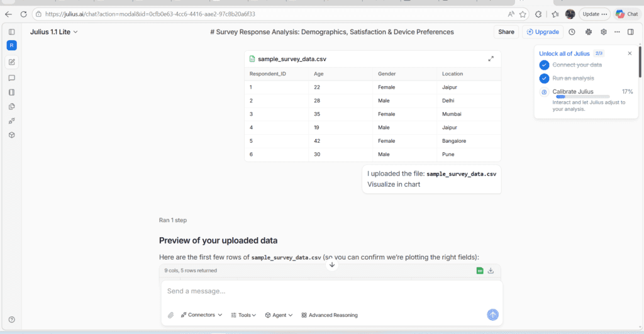Viewport: 644px width, 334px height.
Task: Open the workspace avatar labeled R
Action: (x=11, y=45)
